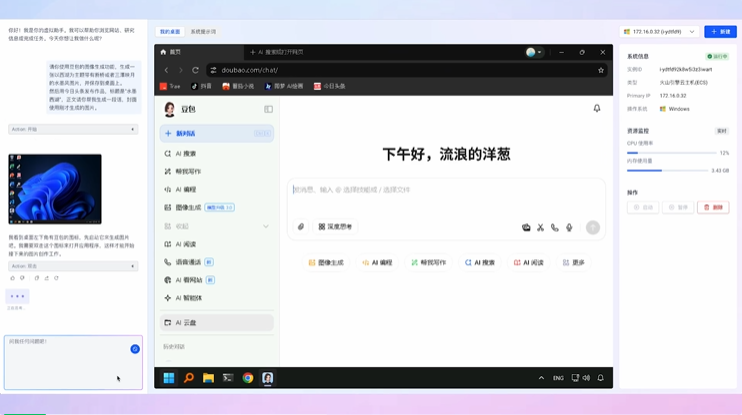The width and height of the screenshot is (742, 415).
Task: Open the 今日头条 bookmark
Action: [x=329, y=86]
